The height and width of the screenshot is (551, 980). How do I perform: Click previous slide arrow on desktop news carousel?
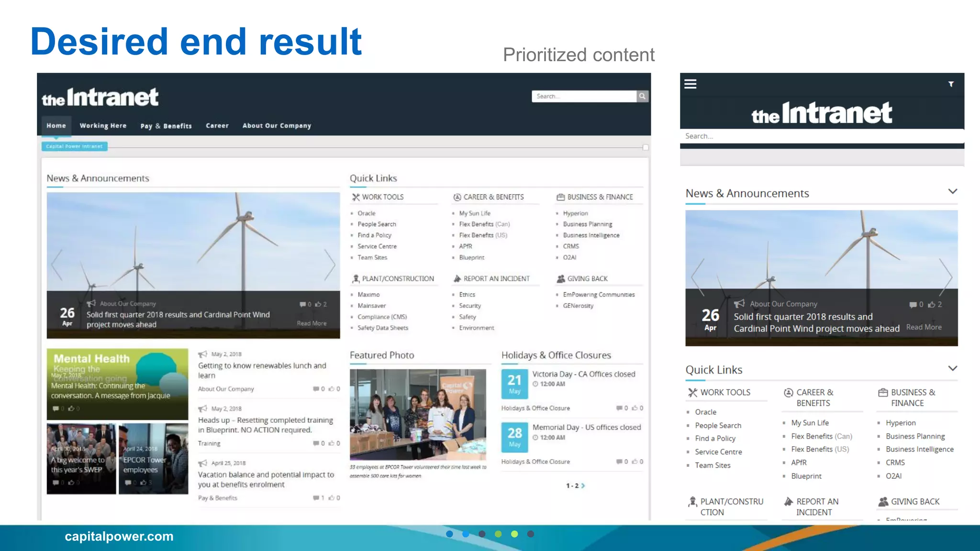point(57,264)
